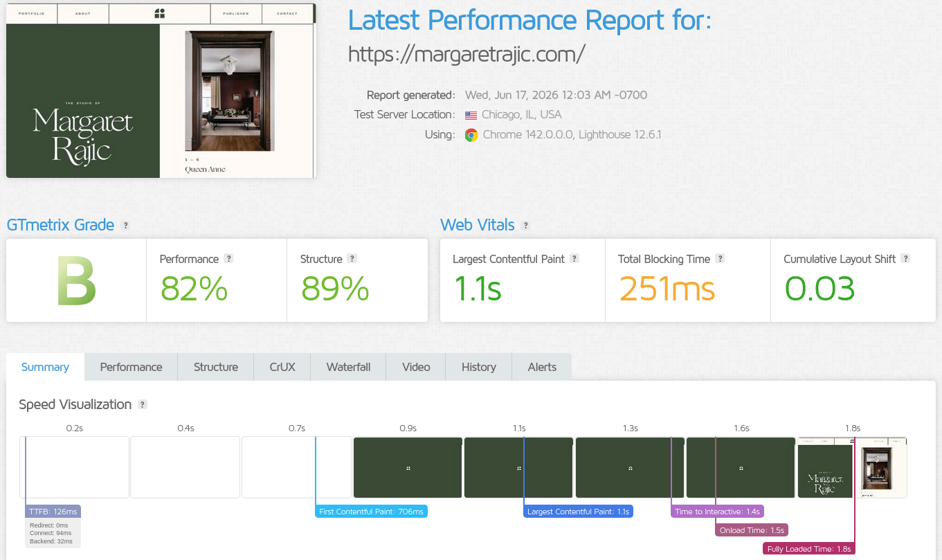
Task: Open help icon beside GTmetrix Grade
Action: tap(125, 226)
